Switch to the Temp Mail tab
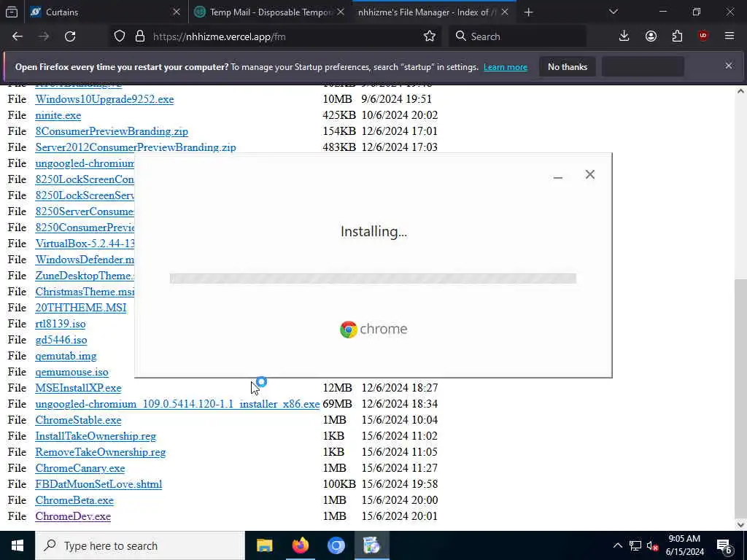 (269, 12)
